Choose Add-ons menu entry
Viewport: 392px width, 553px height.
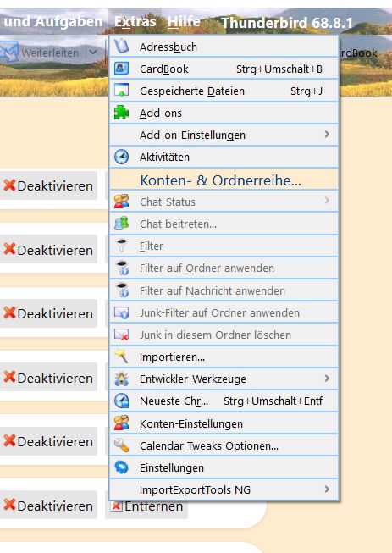[x=224, y=113]
